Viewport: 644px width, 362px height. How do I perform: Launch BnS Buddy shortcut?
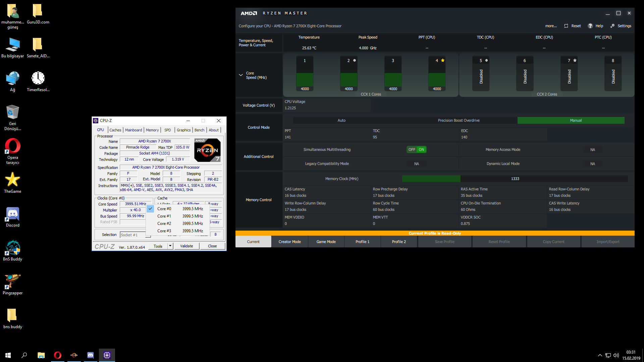pyautogui.click(x=13, y=251)
